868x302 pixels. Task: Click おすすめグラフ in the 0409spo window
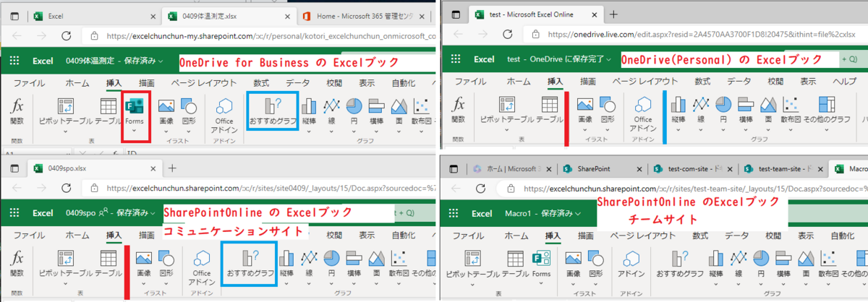(x=250, y=264)
